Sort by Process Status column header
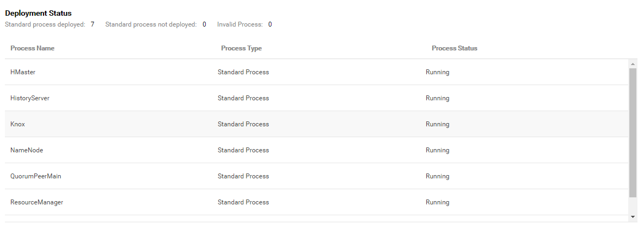This screenshot has width=644, height=225. tap(454, 48)
